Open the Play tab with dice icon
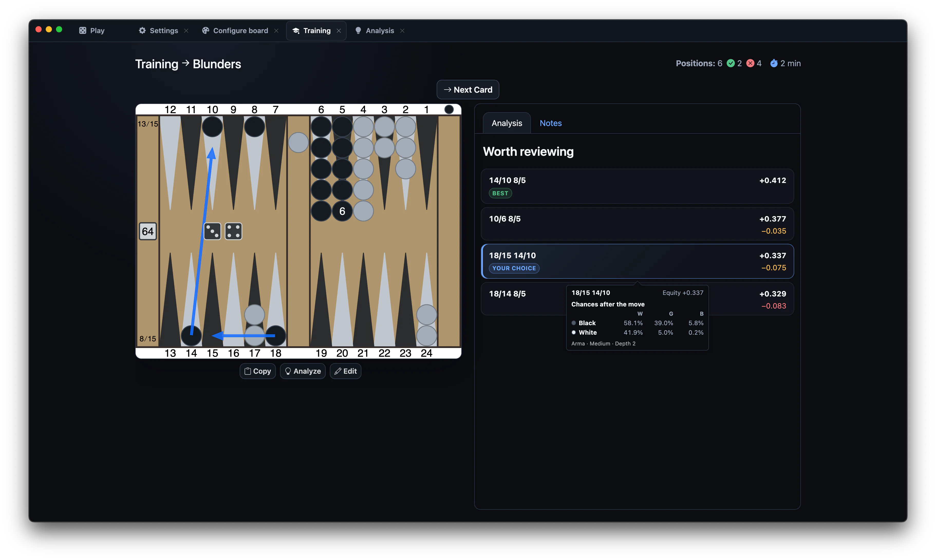Image resolution: width=936 pixels, height=560 pixels. [x=91, y=31]
